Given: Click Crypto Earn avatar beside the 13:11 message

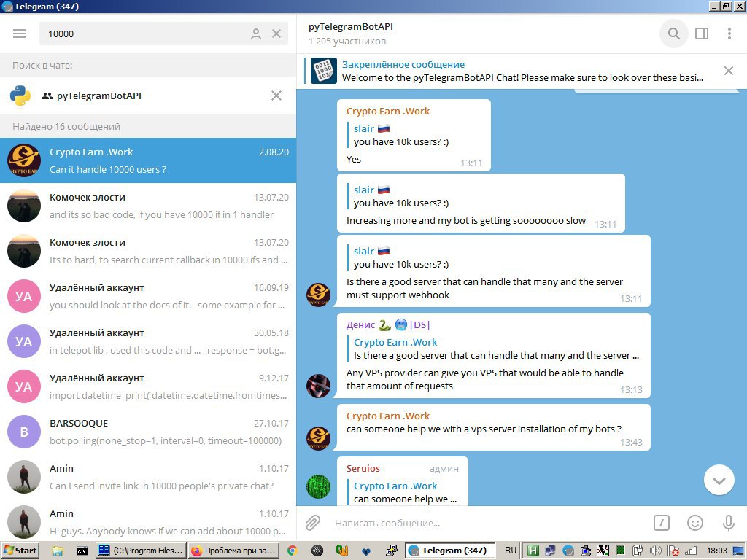Looking at the screenshot, I should pos(318,295).
